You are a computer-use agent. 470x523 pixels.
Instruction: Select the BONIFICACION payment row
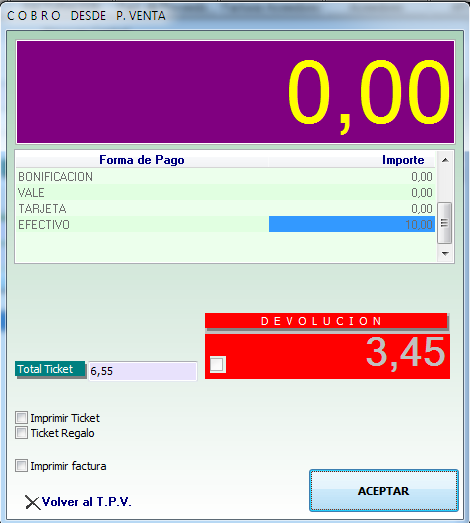[225, 176]
